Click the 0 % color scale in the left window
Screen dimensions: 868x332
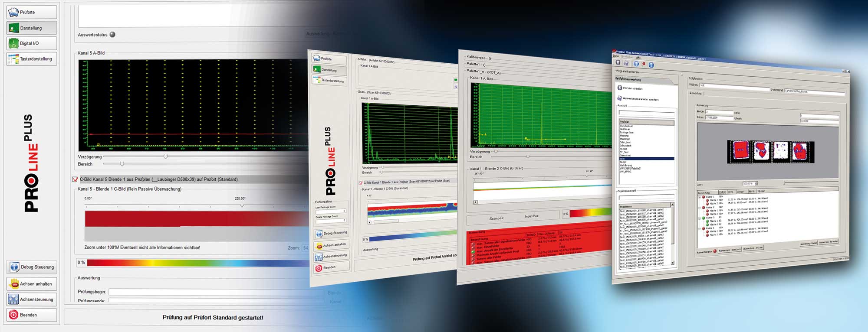(x=197, y=263)
